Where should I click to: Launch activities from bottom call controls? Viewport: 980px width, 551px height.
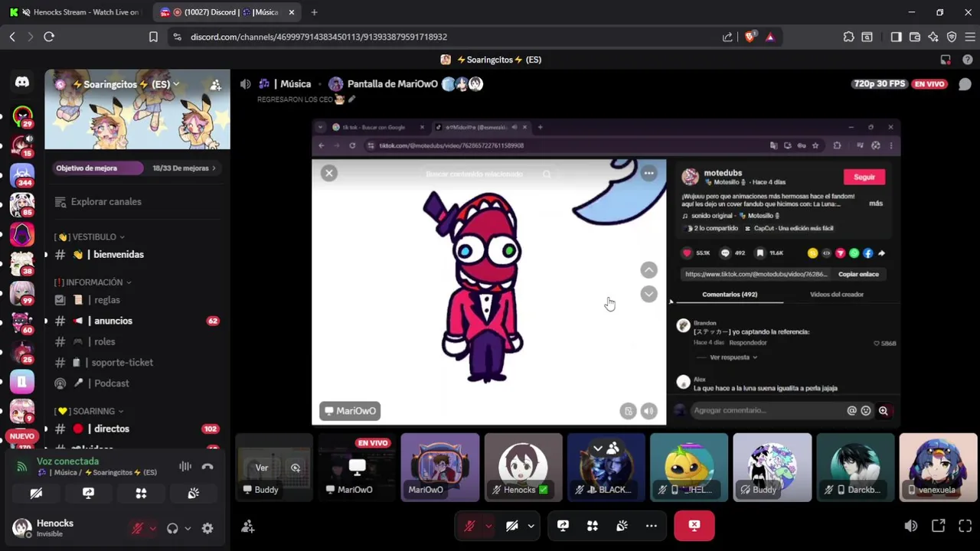tap(593, 526)
